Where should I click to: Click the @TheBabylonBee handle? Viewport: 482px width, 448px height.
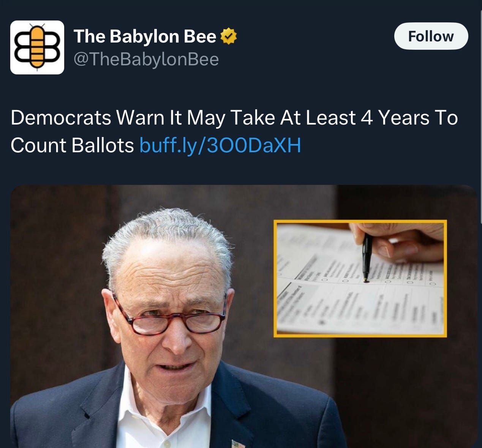tap(146, 59)
